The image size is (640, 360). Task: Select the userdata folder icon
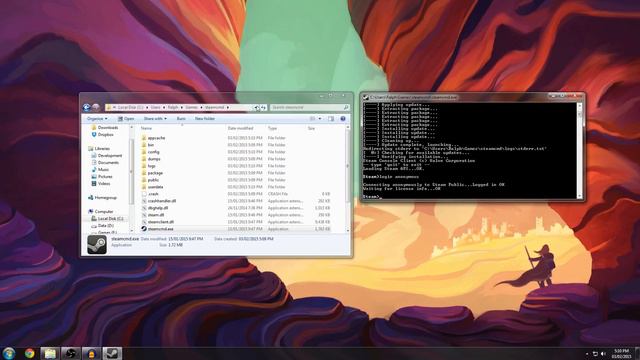(144, 187)
